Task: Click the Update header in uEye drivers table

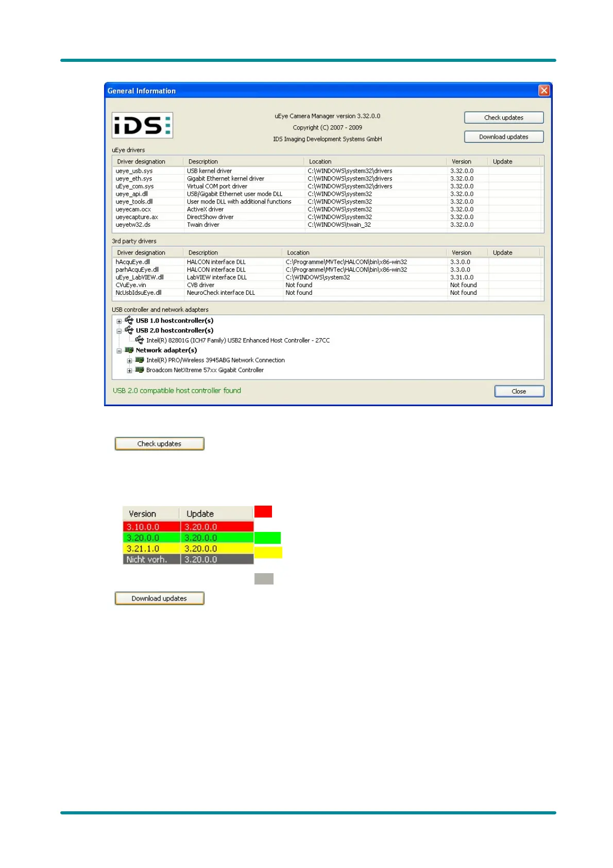Action: tap(514, 161)
